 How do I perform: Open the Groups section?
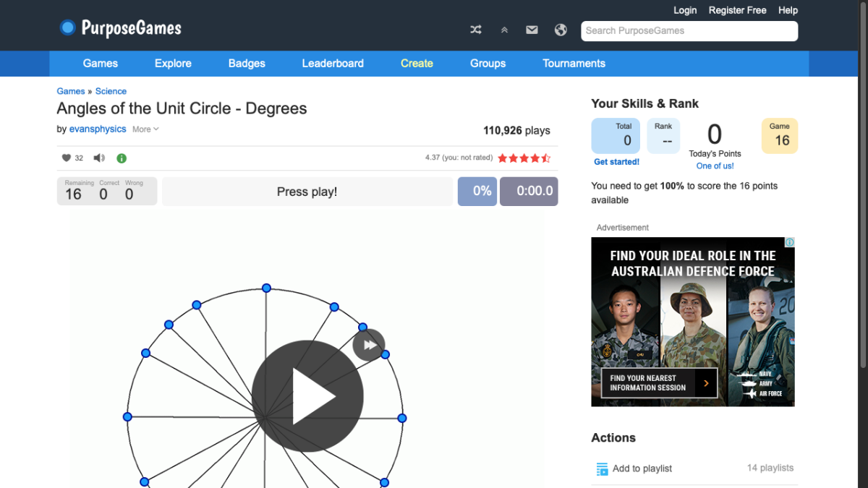(x=488, y=64)
